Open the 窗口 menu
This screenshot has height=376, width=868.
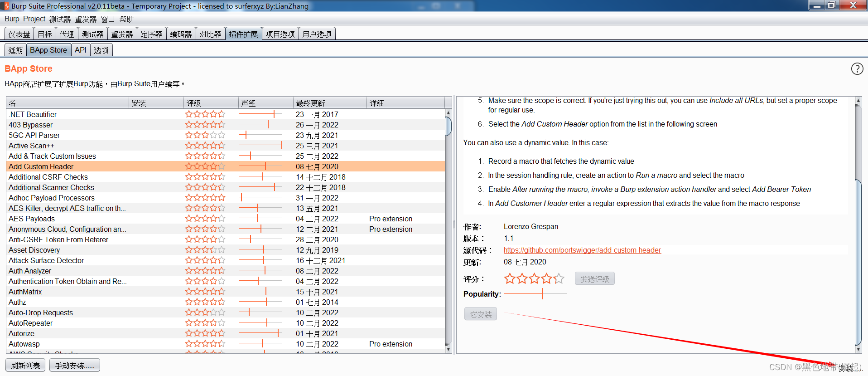tap(108, 19)
